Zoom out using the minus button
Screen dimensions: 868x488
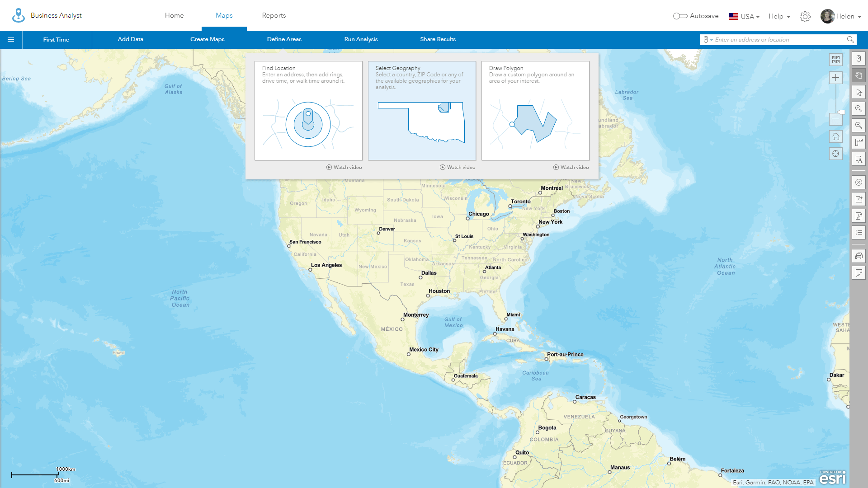point(835,120)
